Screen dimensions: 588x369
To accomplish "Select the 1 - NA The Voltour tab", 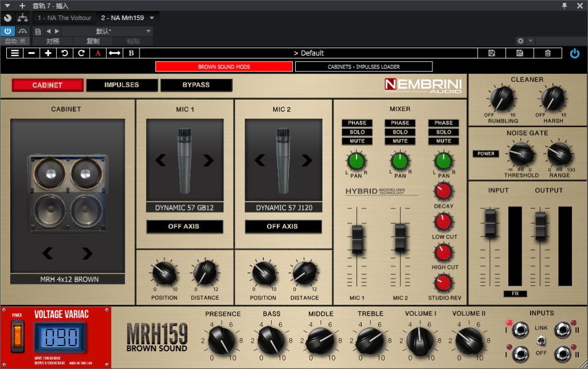I will 64,18.
